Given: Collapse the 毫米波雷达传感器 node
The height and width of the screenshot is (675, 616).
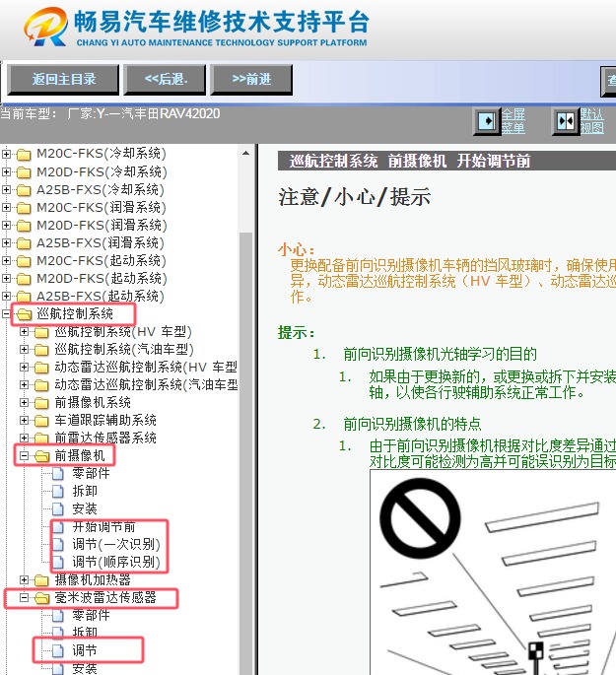Looking at the screenshot, I should [24, 597].
